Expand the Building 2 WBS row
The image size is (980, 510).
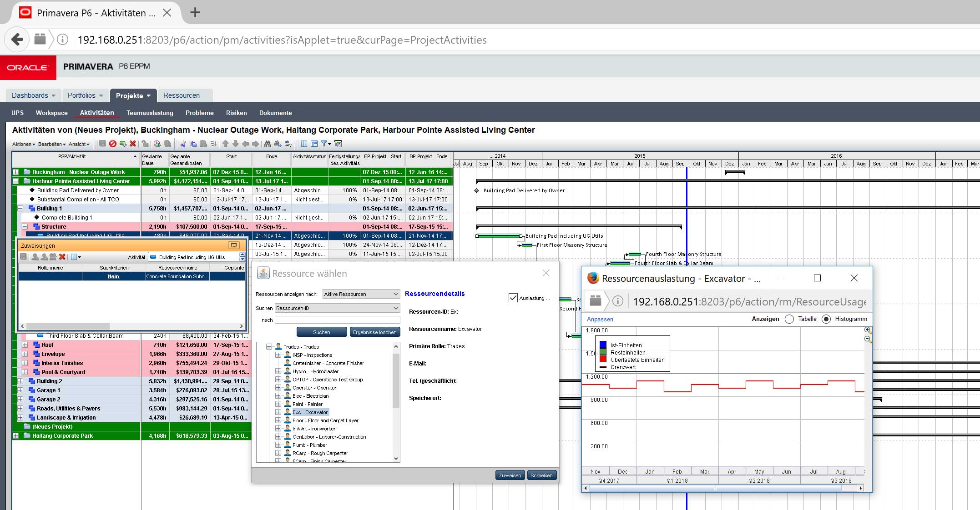coord(20,381)
